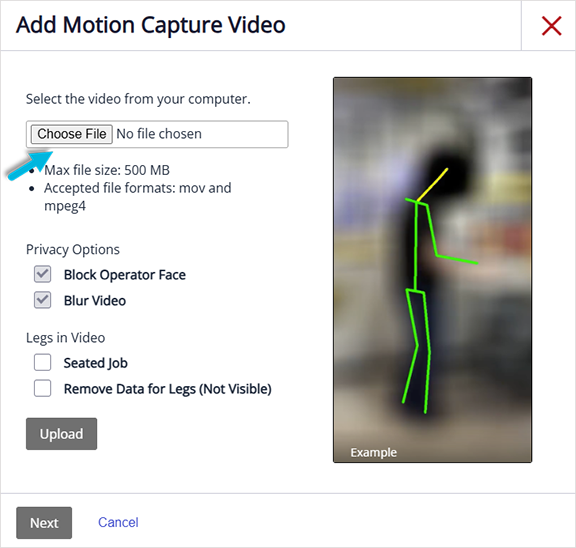Click the Choose File button
Screen dimensions: 576x548
(72, 134)
